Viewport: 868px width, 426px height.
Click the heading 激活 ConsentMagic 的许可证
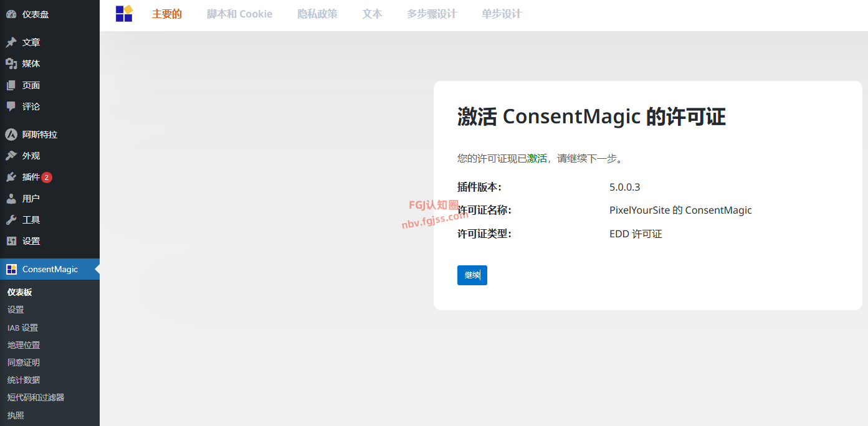(592, 116)
